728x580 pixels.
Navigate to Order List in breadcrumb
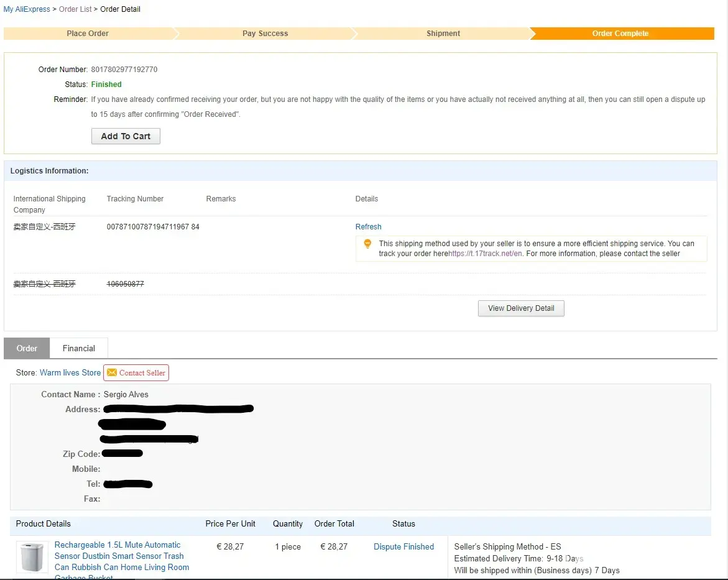[x=75, y=9]
